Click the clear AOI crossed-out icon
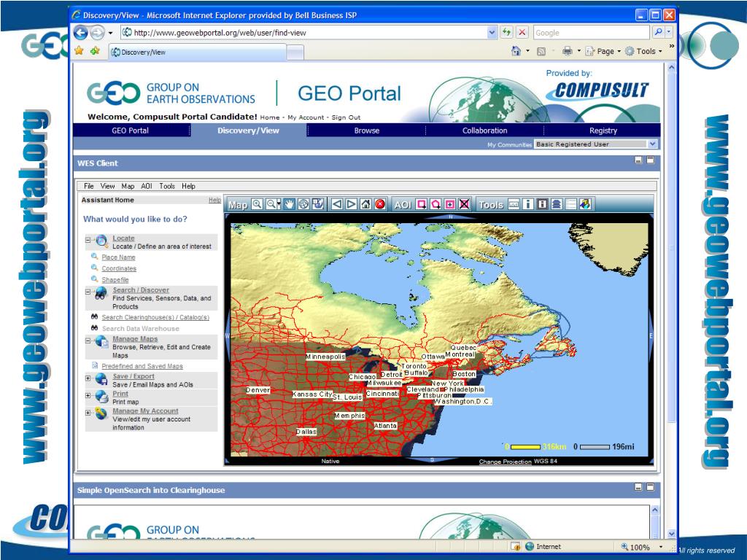Screen dimensions: 747x560 (x=464, y=204)
